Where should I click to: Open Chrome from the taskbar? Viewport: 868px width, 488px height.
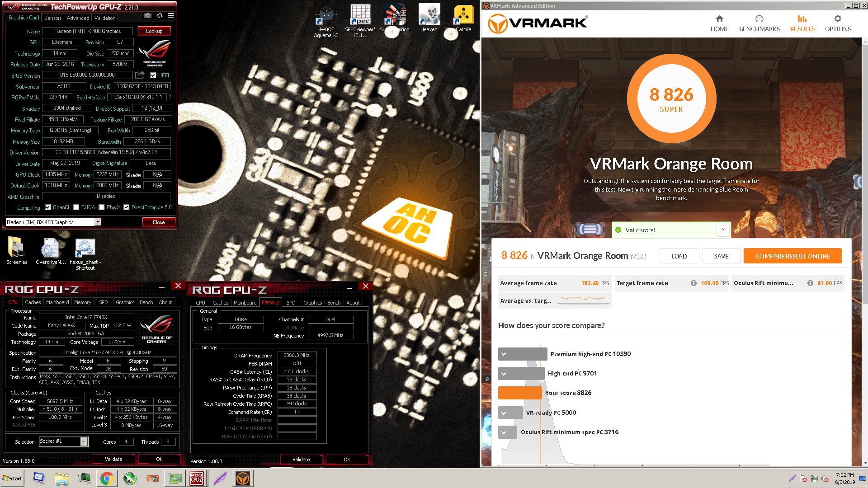[x=107, y=479]
